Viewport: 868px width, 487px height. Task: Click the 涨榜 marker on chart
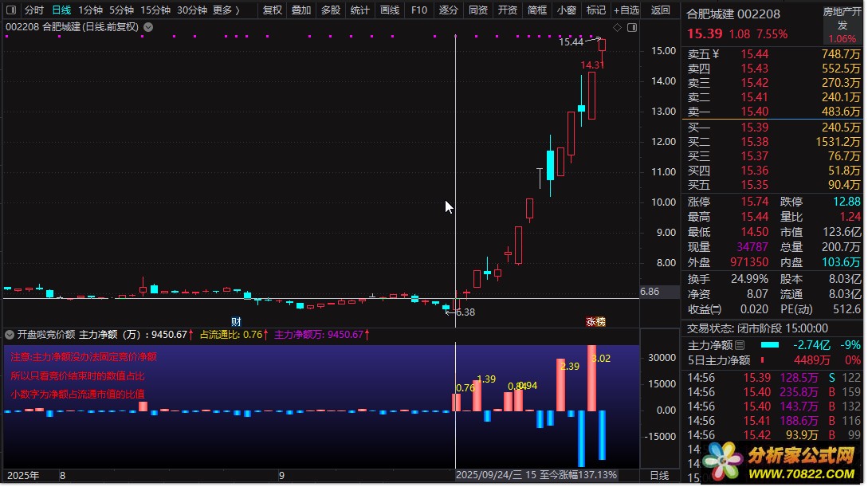pyautogui.click(x=596, y=321)
